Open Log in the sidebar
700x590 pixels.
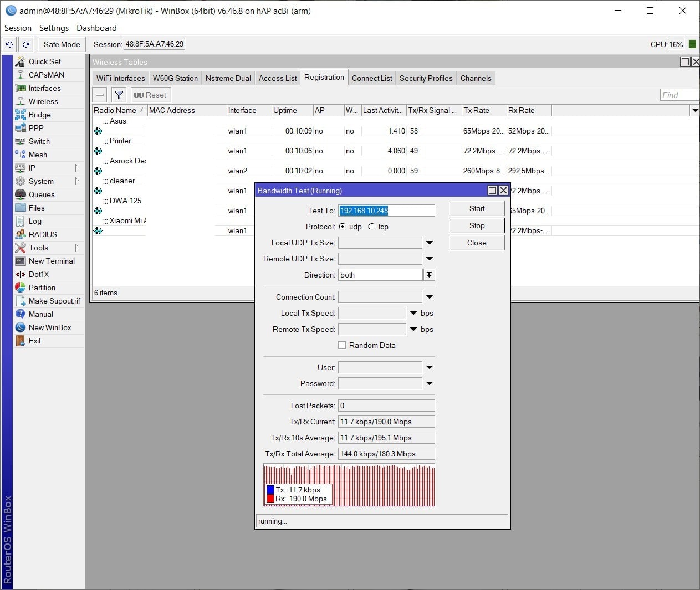click(35, 221)
